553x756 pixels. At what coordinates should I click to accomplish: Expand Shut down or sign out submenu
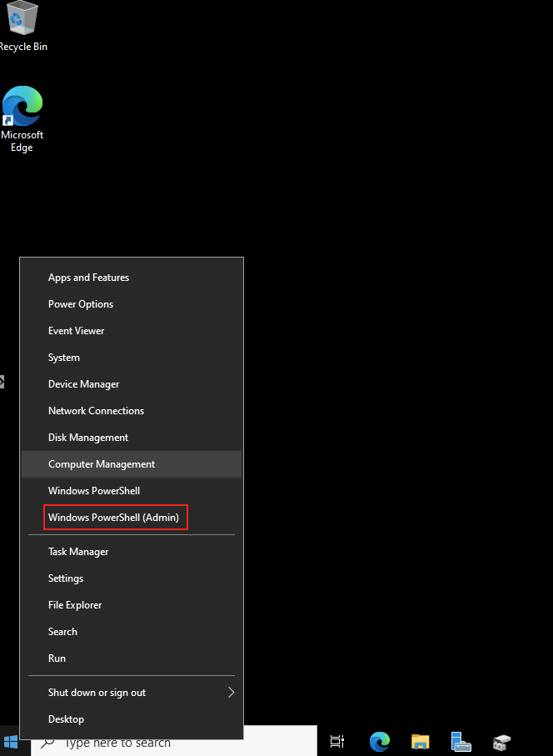click(x=132, y=693)
